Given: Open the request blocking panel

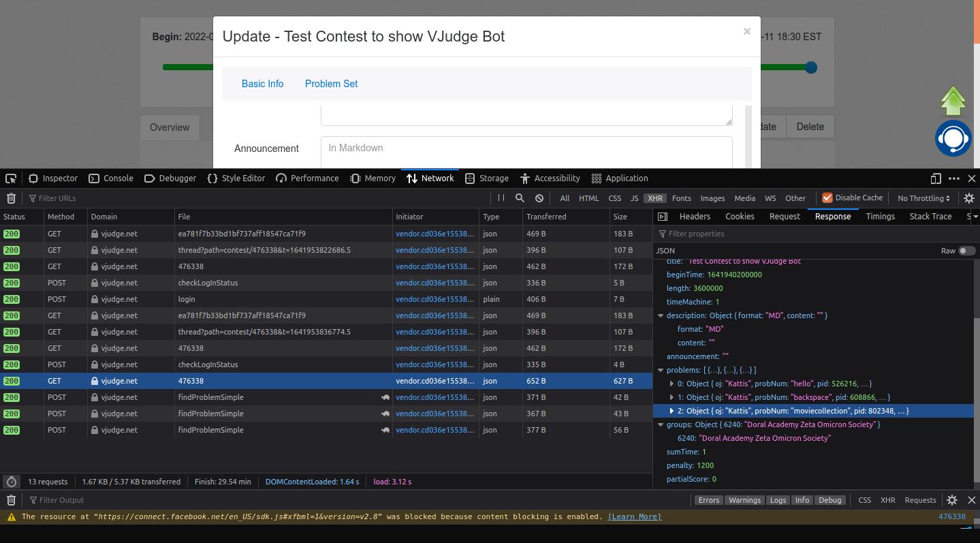Looking at the screenshot, I should (x=539, y=198).
